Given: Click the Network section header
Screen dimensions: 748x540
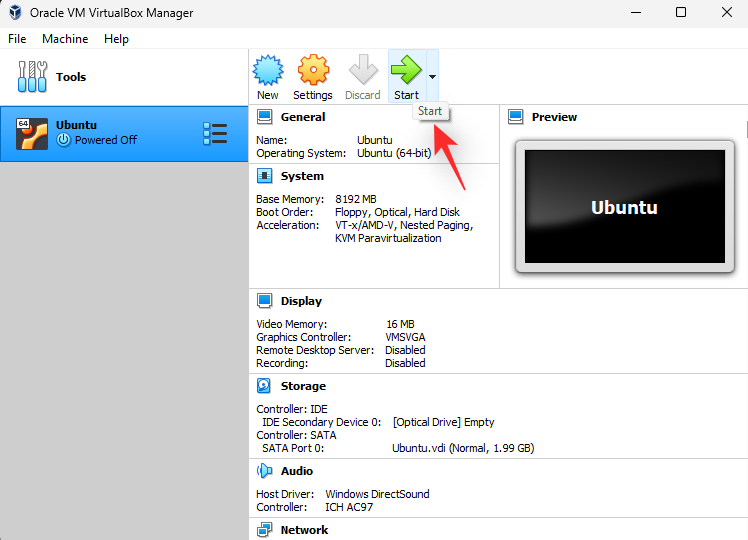Looking at the screenshot, I should tap(304, 530).
